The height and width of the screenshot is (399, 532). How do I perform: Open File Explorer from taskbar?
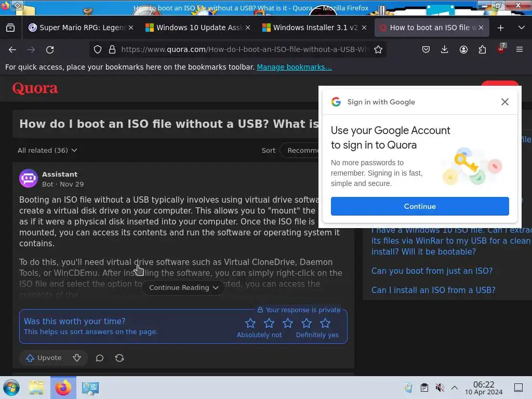[x=36, y=388]
